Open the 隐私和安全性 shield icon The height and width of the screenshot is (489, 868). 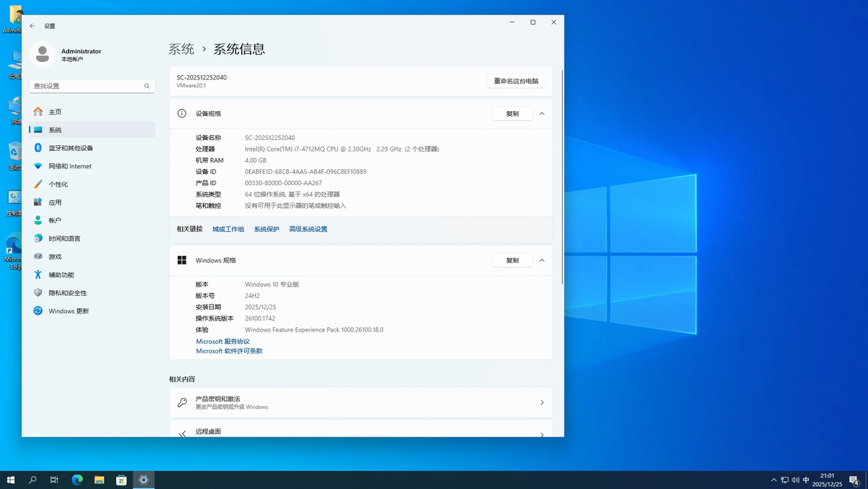click(x=38, y=292)
